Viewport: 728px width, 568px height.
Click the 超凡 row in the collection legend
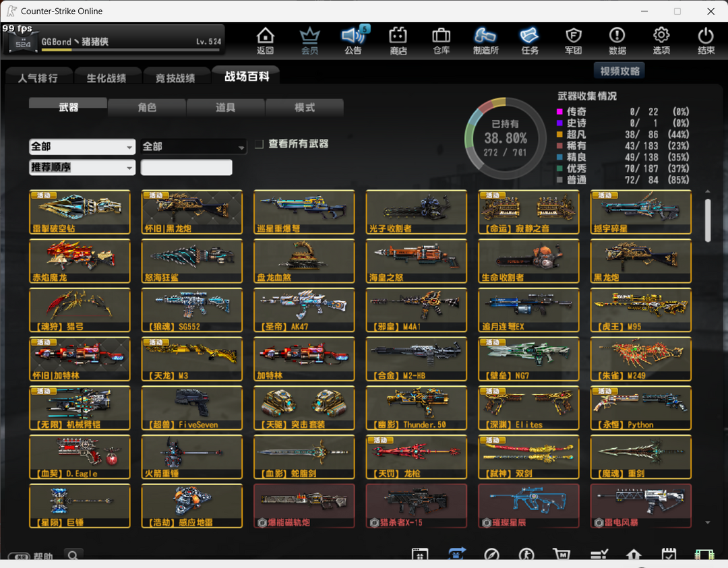click(623, 135)
